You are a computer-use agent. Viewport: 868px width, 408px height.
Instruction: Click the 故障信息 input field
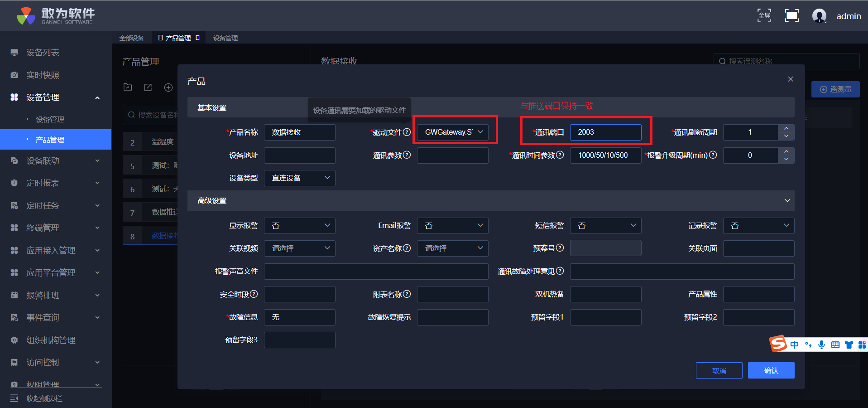tap(300, 317)
